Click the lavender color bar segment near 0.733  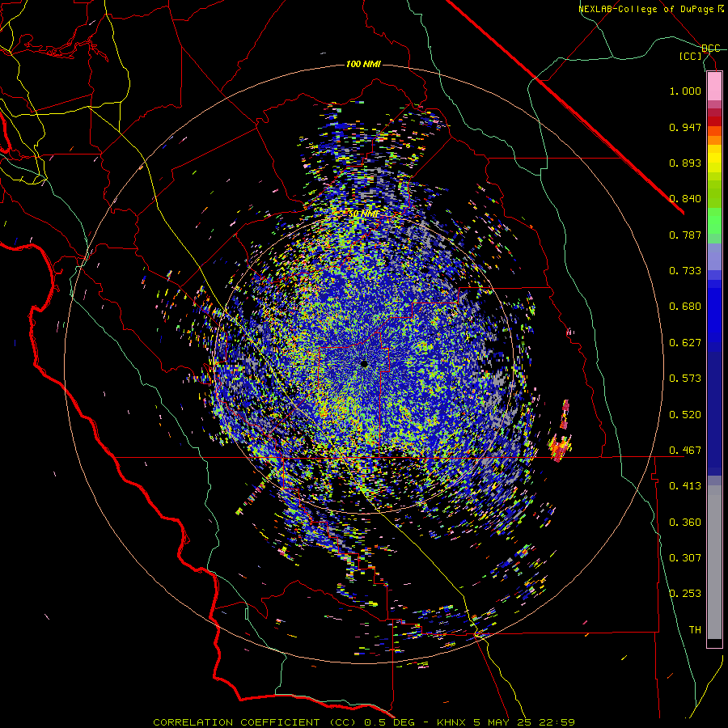tap(714, 256)
